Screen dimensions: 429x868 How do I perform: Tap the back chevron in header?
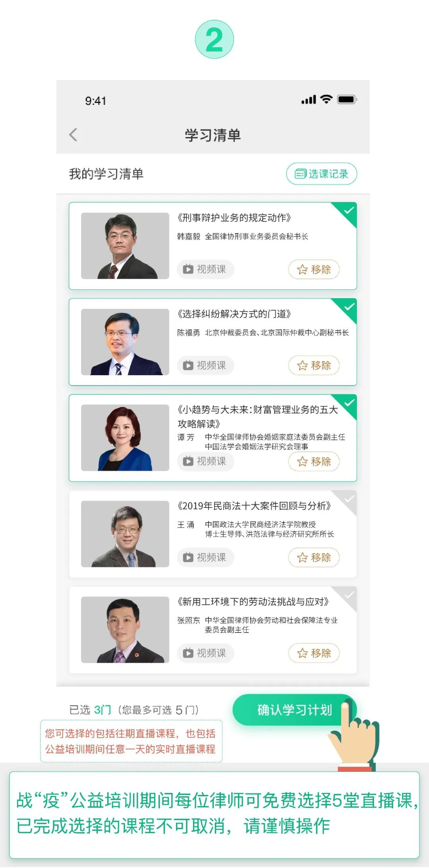(x=73, y=135)
